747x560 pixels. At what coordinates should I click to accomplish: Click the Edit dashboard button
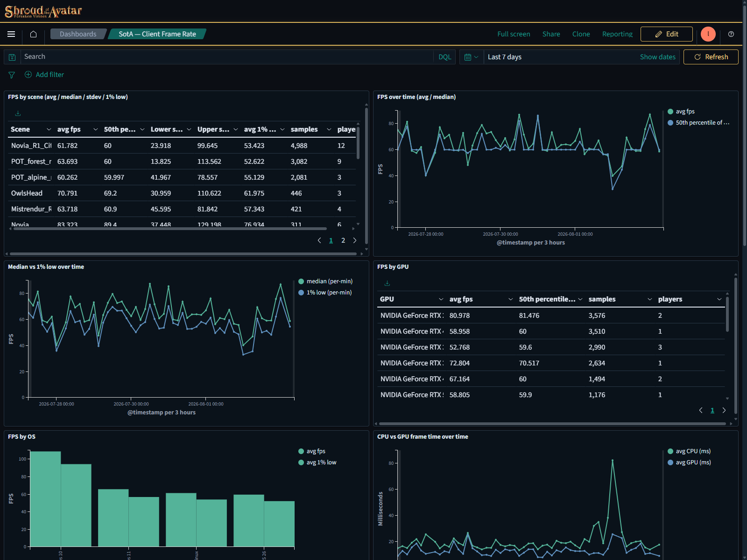[667, 34]
